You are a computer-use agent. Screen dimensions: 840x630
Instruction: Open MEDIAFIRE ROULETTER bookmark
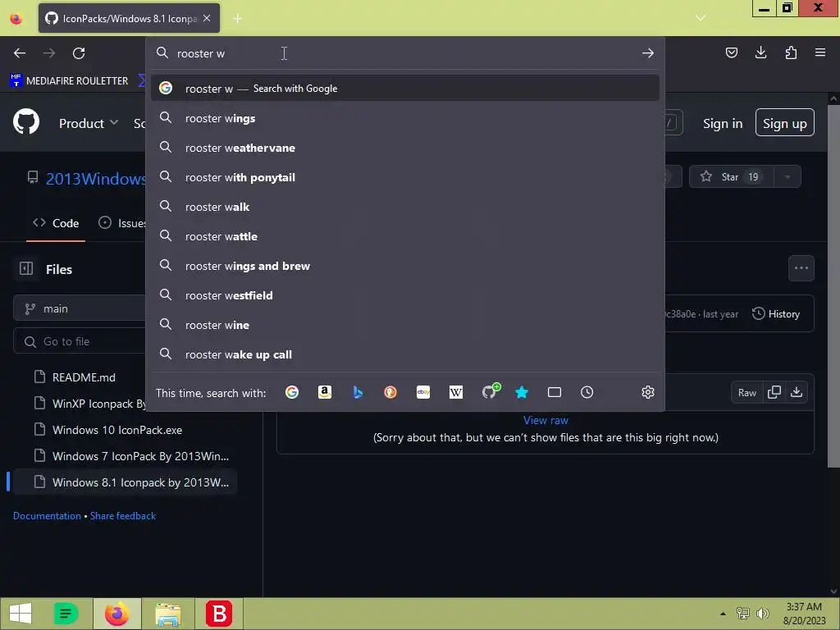tap(69, 81)
